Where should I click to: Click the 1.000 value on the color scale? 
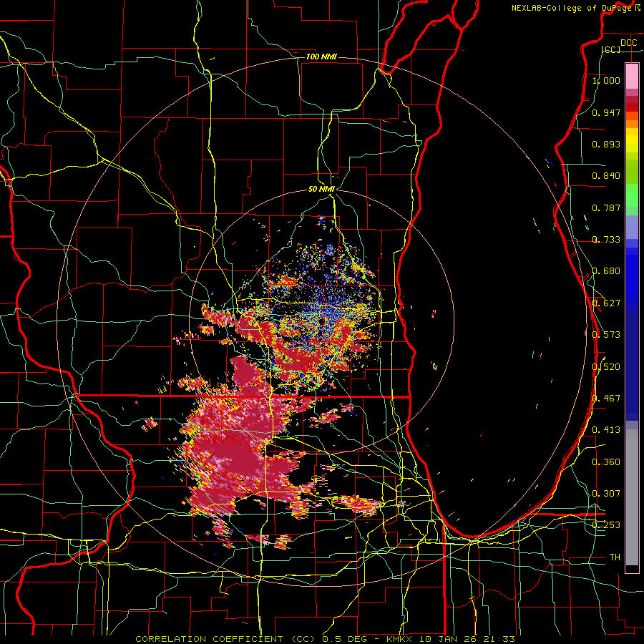(x=606, y=80)
